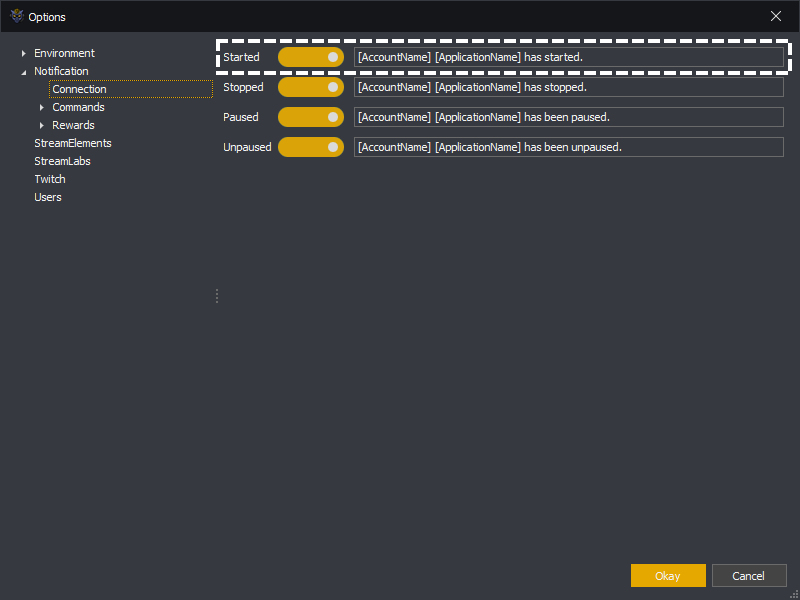
Task: Click the Started label
Action: (x=241, y=57)
